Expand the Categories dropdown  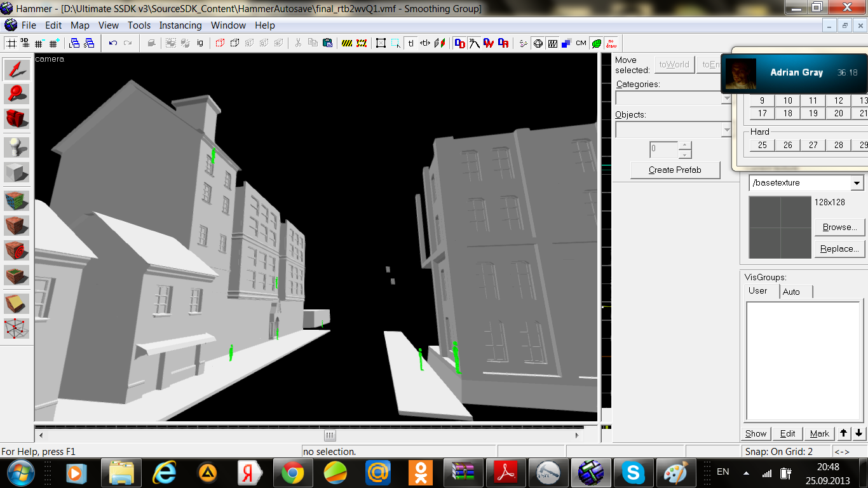(x=726, y=98)
